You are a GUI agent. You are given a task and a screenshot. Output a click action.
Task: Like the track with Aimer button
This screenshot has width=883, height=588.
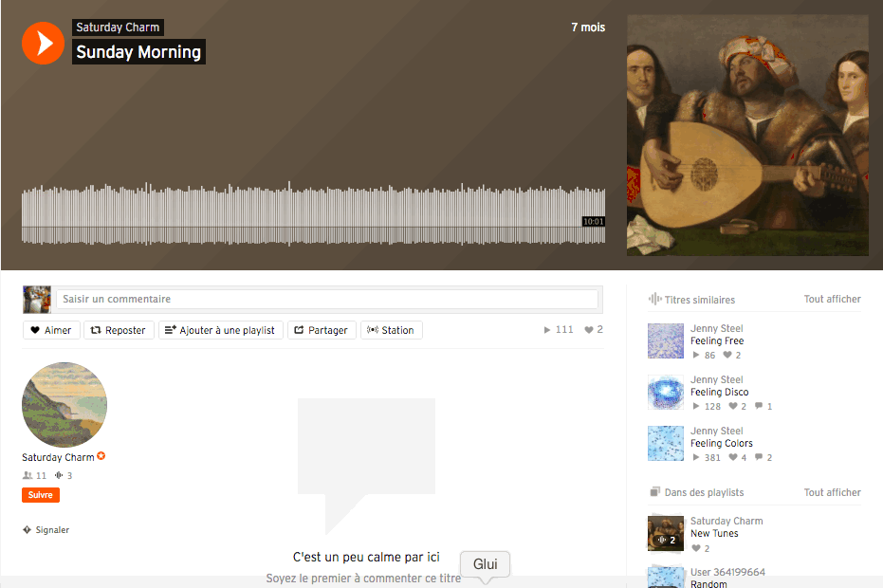[x=51, y=330]
